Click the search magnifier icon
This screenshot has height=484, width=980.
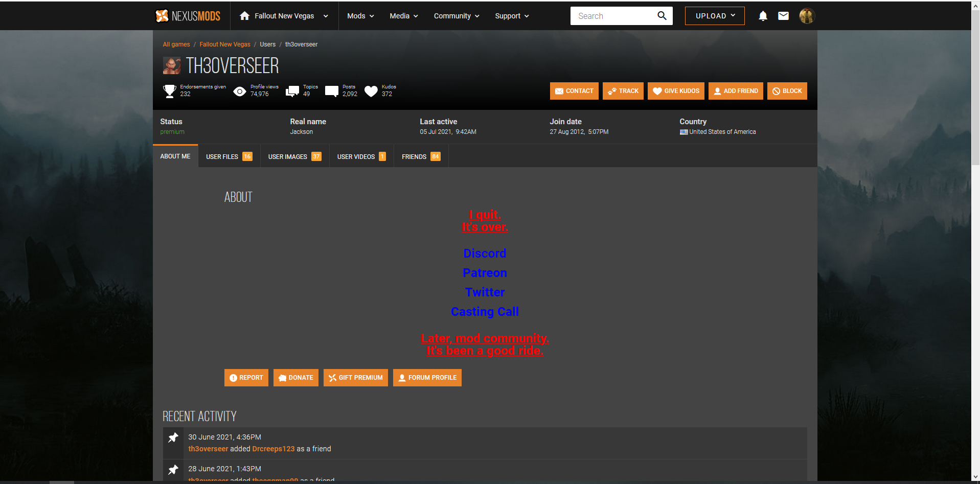click(x=662, y=16)
